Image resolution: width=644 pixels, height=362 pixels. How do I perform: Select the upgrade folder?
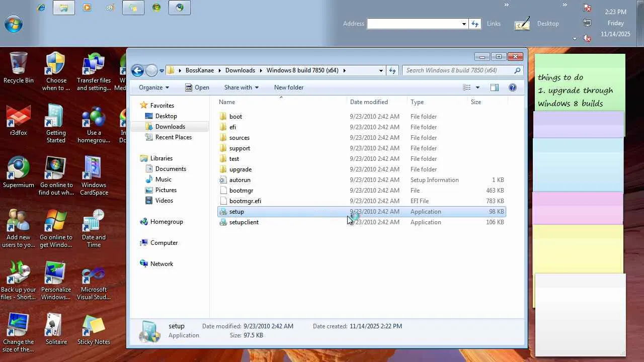tap(361, 169)
